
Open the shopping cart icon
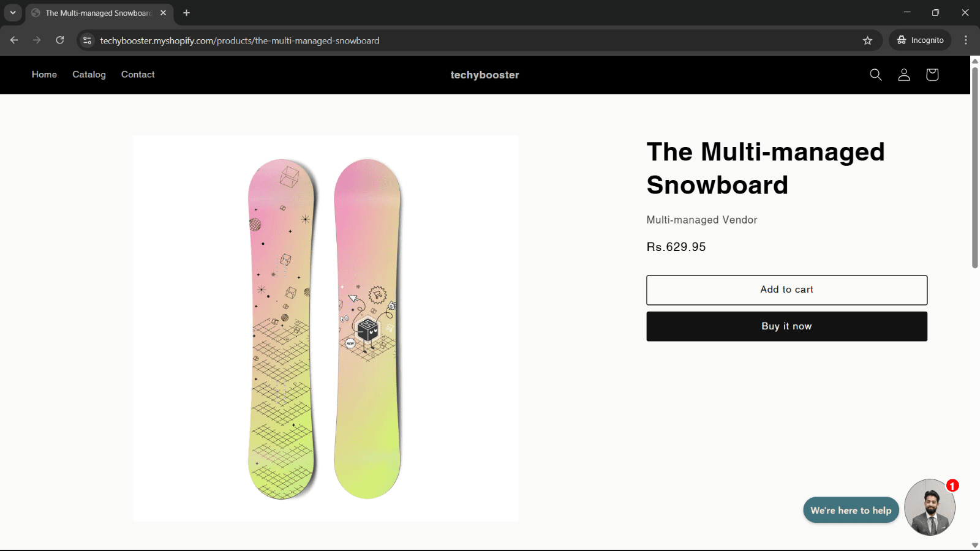[x=932, y=75]
